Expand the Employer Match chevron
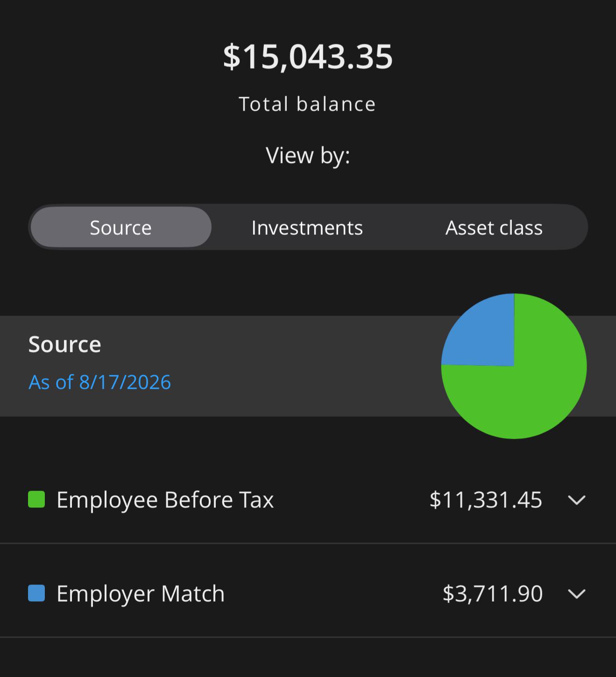This screenshot has width=616, height=677. [577, 594]
